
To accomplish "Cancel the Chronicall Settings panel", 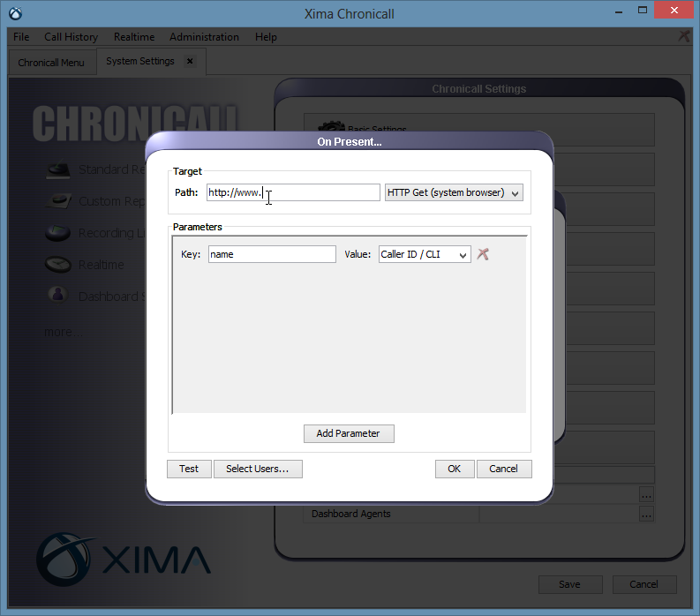I will 644,584.
